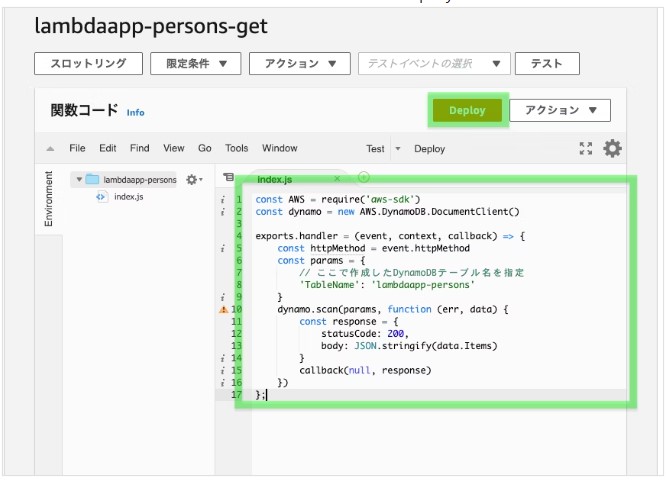This screenshot has width=668, height=480.
Task: Open the top アクション dropdown
Action: (299, 63)
